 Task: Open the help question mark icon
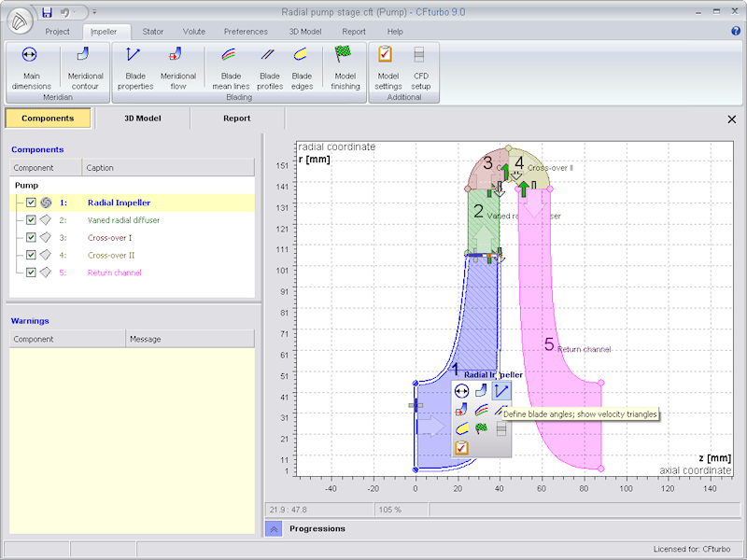(x=736, y=31)
